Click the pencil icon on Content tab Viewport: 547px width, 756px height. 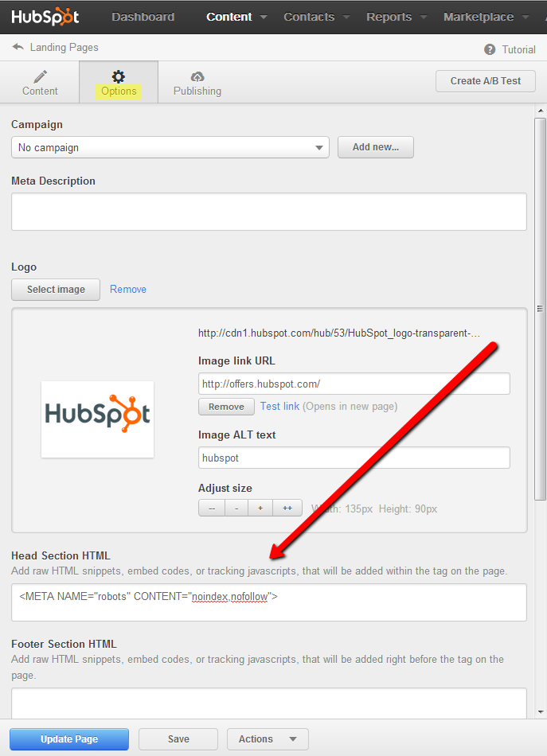(x=40, y=76)
